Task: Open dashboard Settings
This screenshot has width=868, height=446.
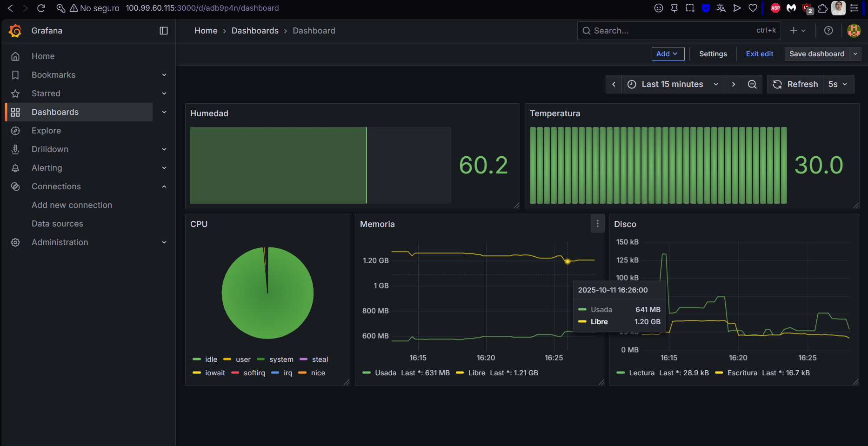Action: pos(713,54)
